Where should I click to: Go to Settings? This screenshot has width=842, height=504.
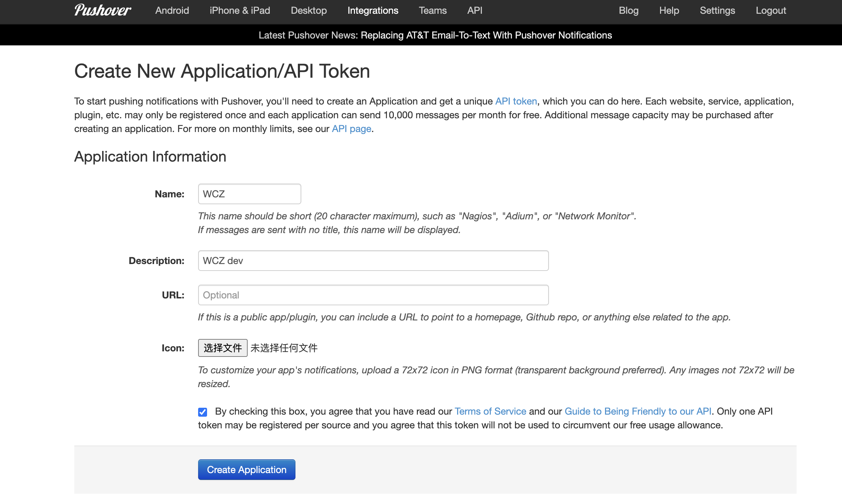pos(717,10)
